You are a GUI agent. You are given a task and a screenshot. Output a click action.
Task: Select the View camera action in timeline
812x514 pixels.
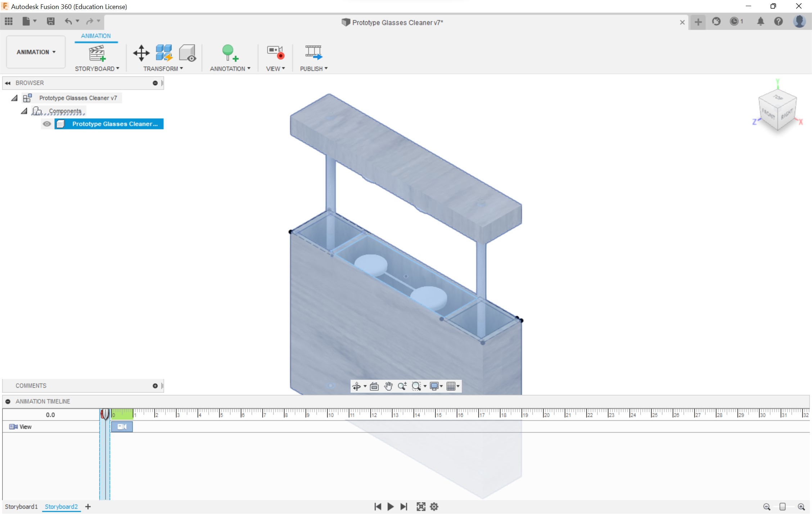[x=122, y=427]
